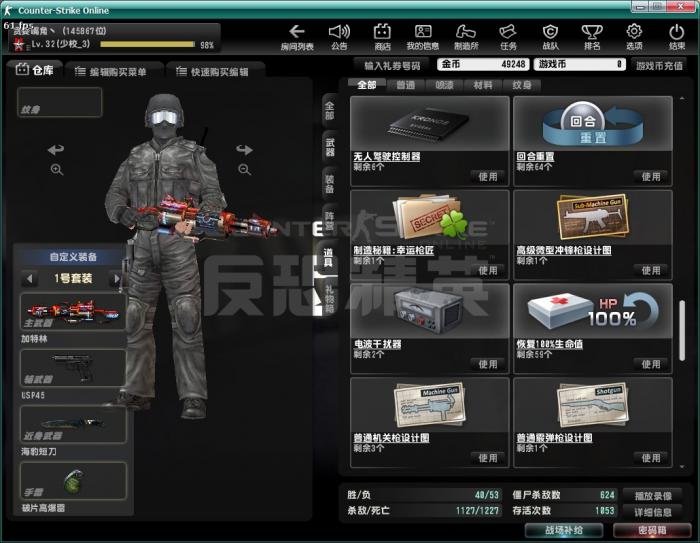
Task: Select the melee knife (海豹短刀) slot
Action: tap(73, 424)
